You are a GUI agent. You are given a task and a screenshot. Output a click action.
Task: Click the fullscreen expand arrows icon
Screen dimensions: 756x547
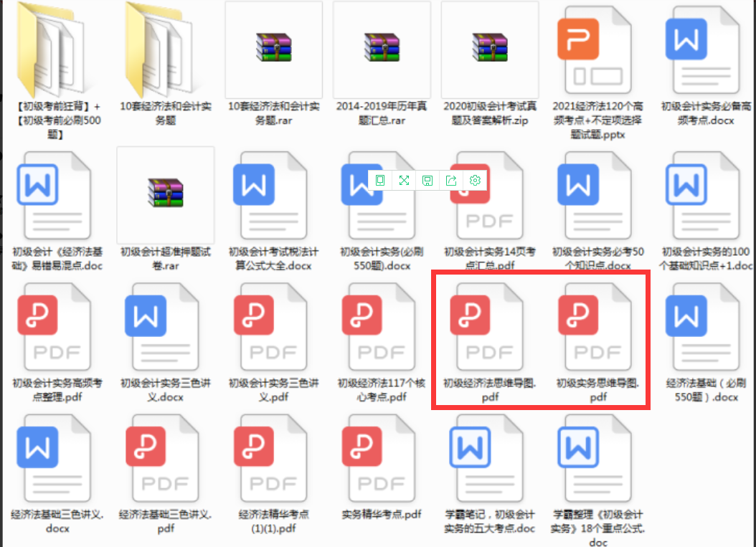click(404, 180)
